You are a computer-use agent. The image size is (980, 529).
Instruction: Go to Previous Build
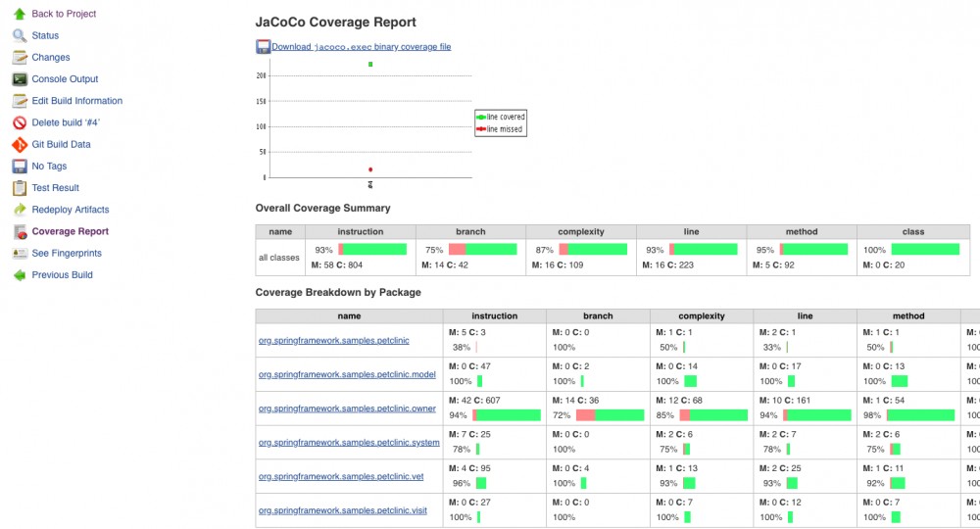tap(63, 275)
